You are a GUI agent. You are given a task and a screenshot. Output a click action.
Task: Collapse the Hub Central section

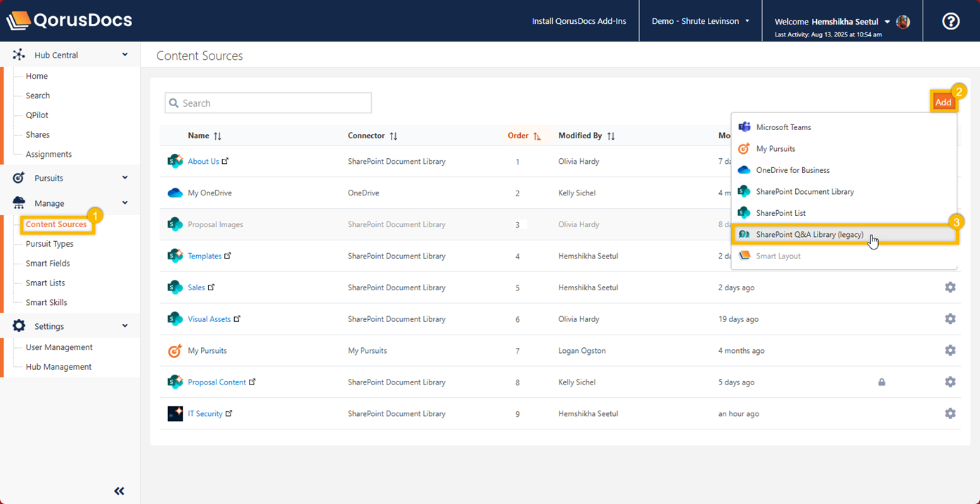pyautogui.click(x=124, y=55)
